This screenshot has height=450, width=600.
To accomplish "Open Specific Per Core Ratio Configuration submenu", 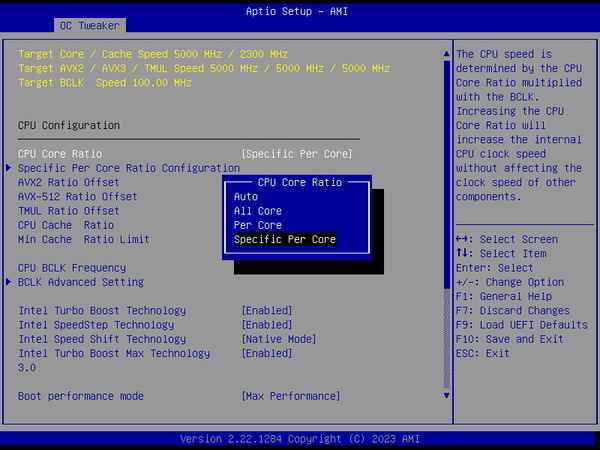I will click(129, 168).
